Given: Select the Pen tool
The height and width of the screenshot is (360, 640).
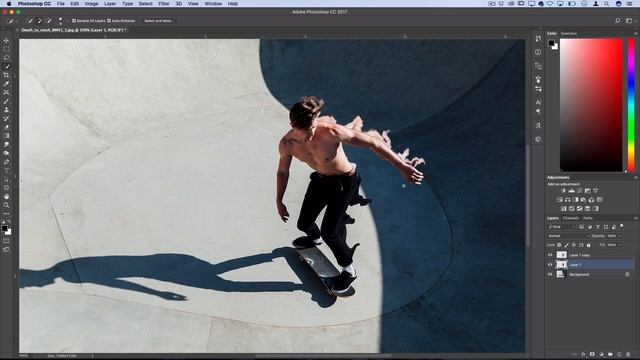Looking at the screenshot, I should pyautogui.click(x=6, y=162).
